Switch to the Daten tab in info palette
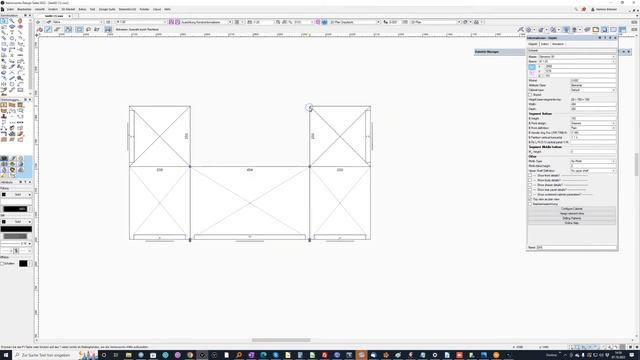640x360 pixels. click(x=544, y=44)
